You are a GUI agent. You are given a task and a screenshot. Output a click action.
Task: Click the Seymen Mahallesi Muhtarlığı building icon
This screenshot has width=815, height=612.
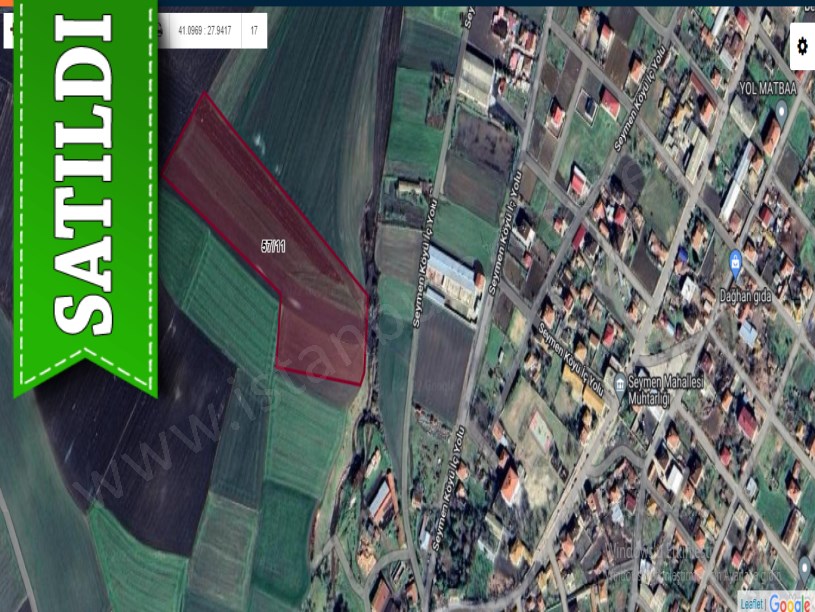tap(620, 383)
